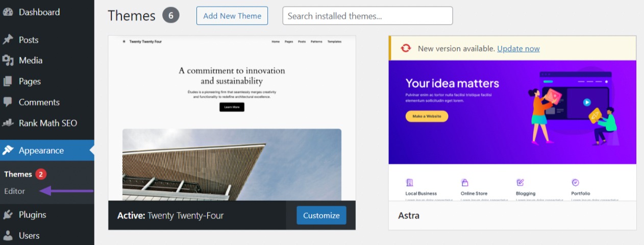Click the 'Templates' nav link in Twenty Twenty-Four preview

coord(334,41)
